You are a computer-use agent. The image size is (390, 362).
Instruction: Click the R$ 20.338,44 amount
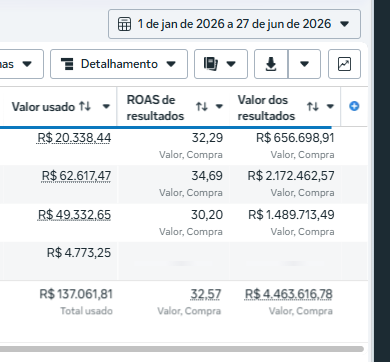(74, 138)
